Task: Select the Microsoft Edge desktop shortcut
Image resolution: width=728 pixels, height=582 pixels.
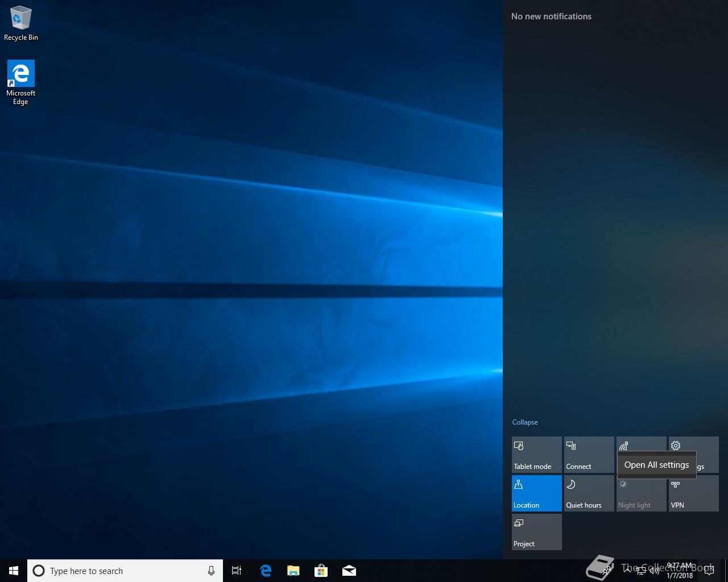Action: 20,83
